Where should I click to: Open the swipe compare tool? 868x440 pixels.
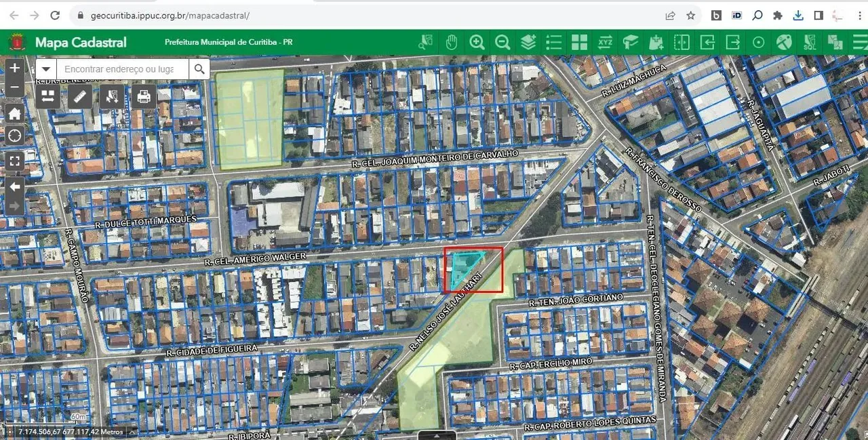(682, 42)
